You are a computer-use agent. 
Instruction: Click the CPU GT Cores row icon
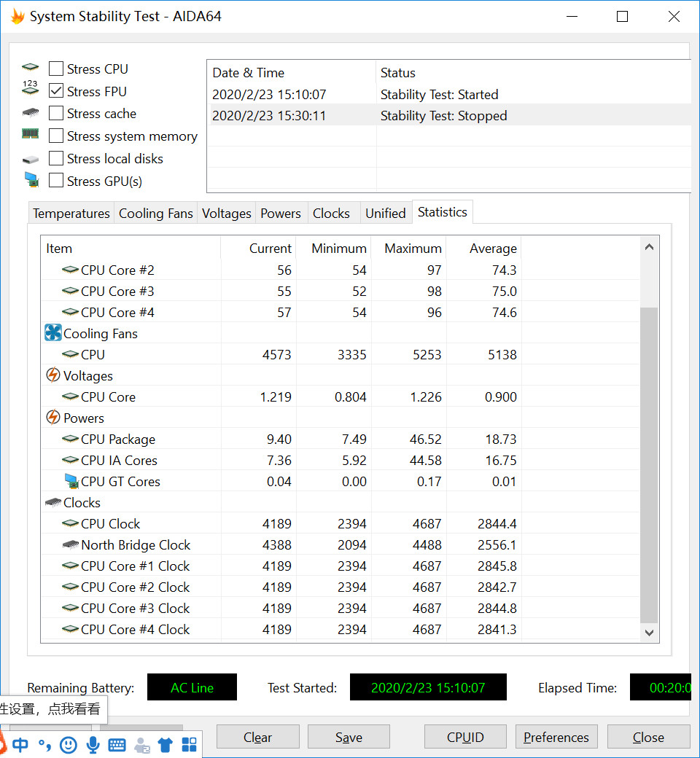(x=71, y=481)
